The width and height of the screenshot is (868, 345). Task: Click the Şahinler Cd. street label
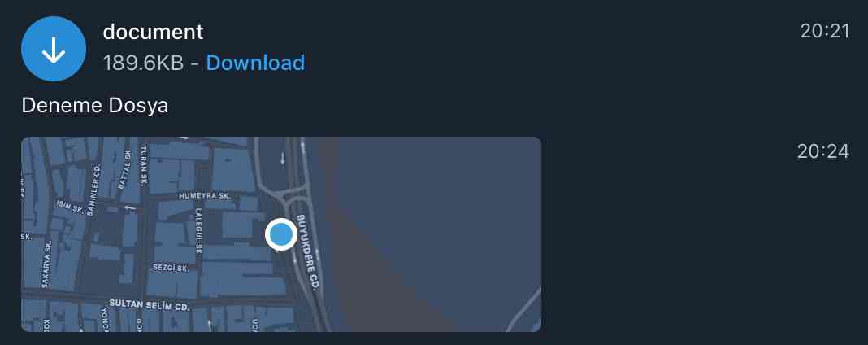[93, 189]
